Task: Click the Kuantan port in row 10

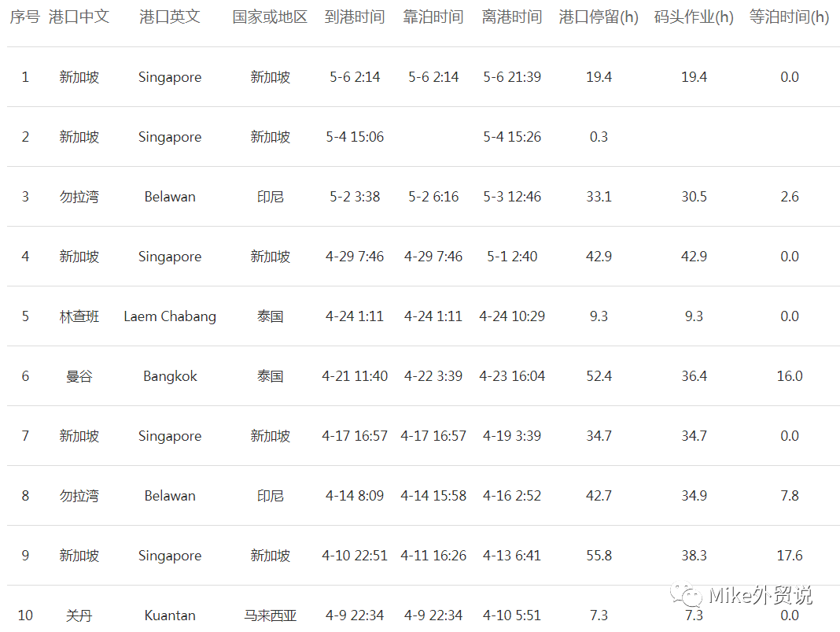Action: point(170,615)
